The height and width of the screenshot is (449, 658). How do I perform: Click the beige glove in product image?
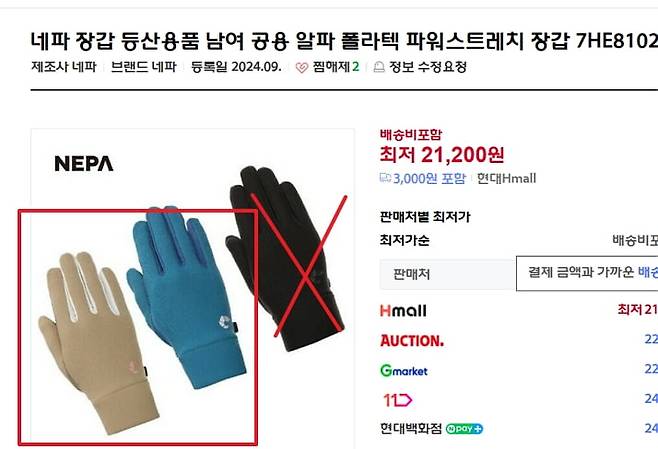click(x=97, y=342)
